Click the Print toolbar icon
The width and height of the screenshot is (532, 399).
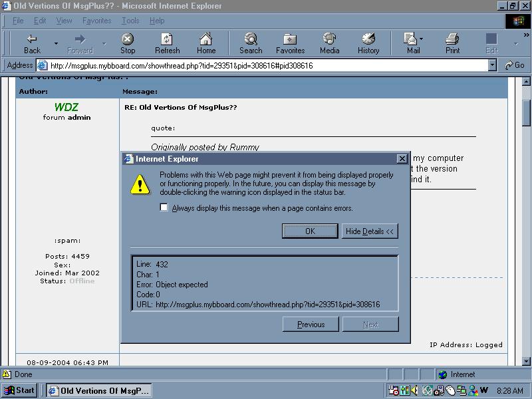click(452, 39)
